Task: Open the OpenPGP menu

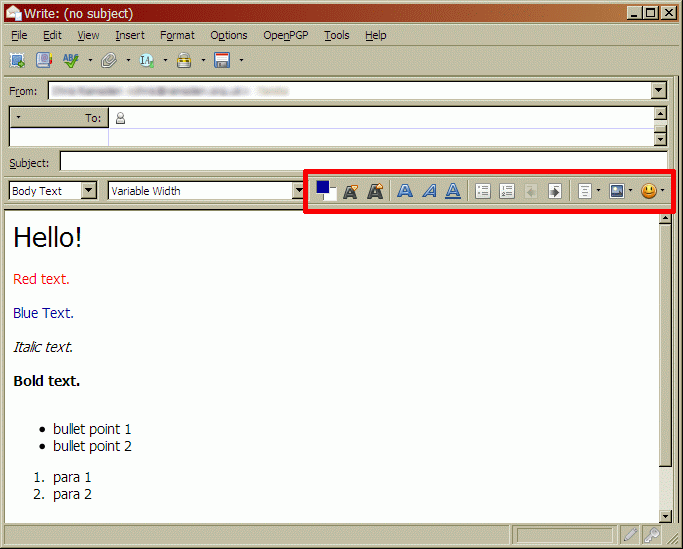Action: pos(285,35)
